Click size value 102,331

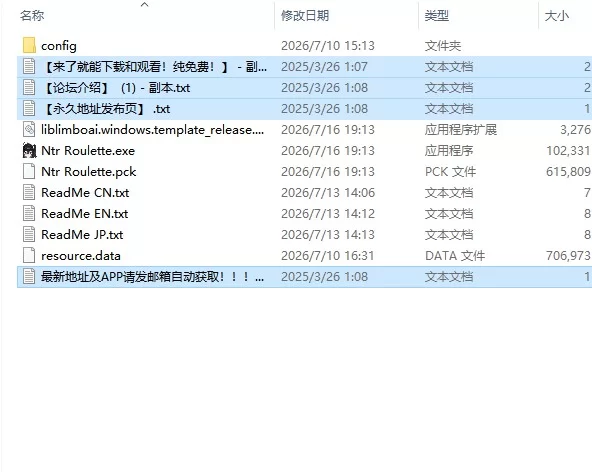point(569,151)
